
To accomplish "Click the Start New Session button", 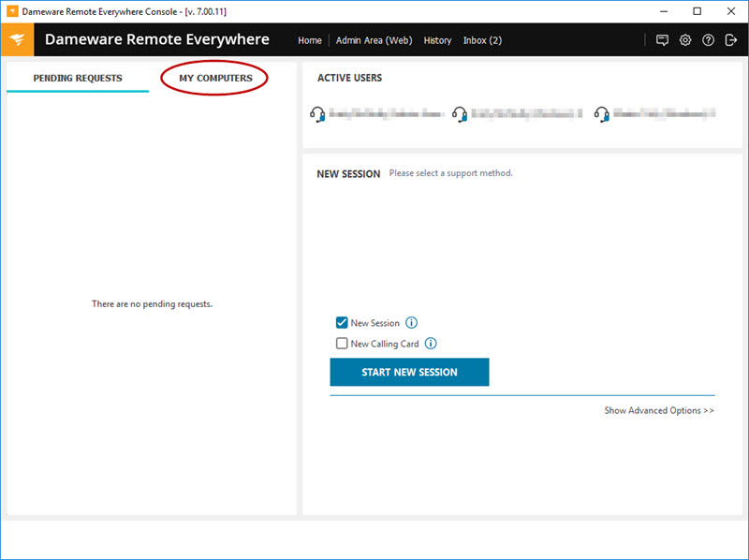I will pos(409,372).
